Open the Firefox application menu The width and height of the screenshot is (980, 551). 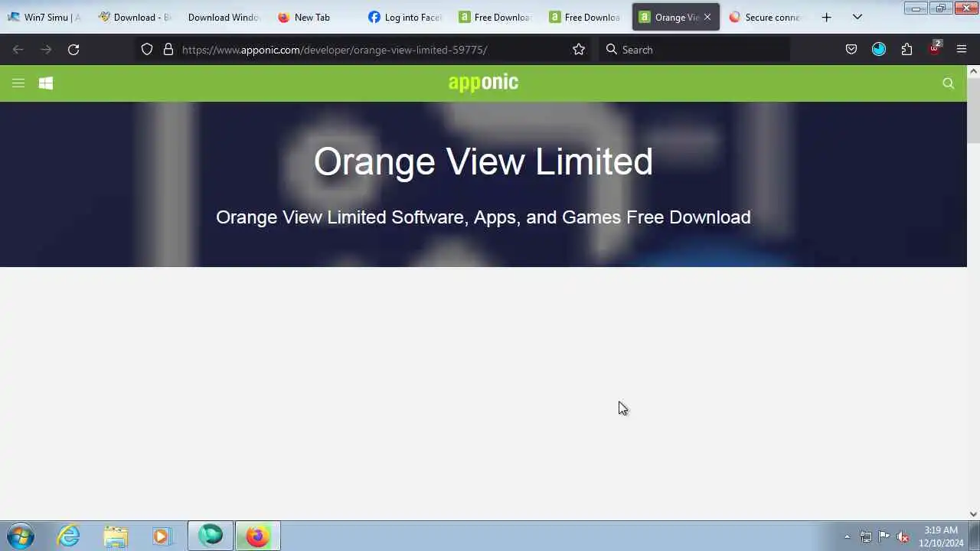pos(962,50)
